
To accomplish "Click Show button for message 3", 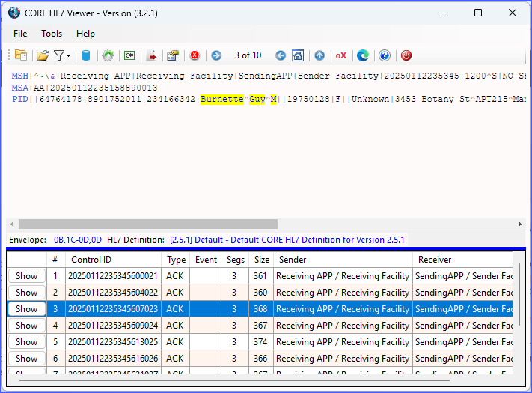I will coord(27,309).
